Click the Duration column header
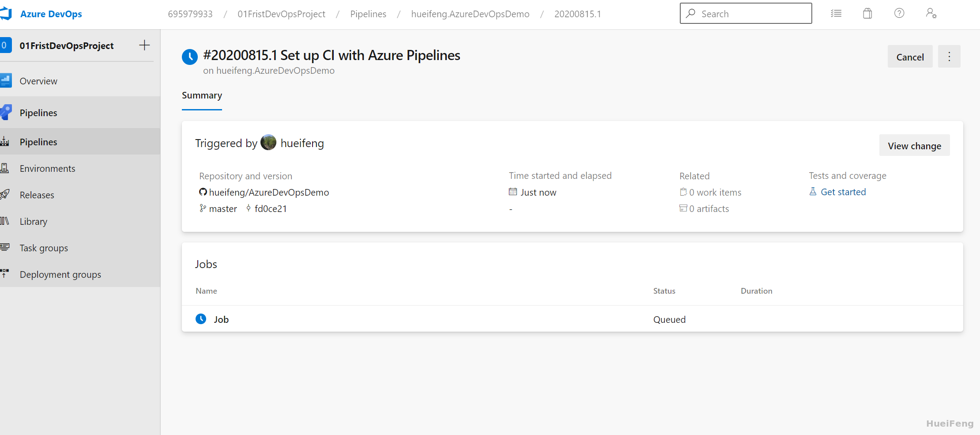Viewport: 980px width, 435px height. point(756,291)
